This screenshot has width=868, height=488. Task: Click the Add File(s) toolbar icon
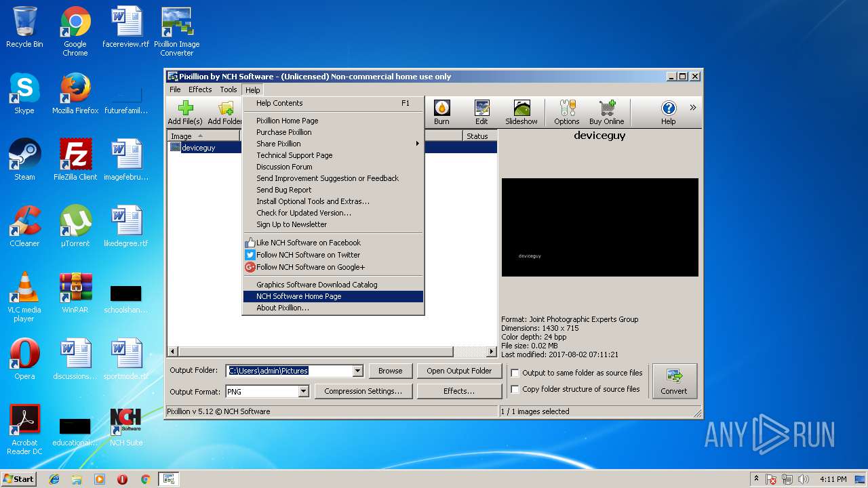(185, 113)
